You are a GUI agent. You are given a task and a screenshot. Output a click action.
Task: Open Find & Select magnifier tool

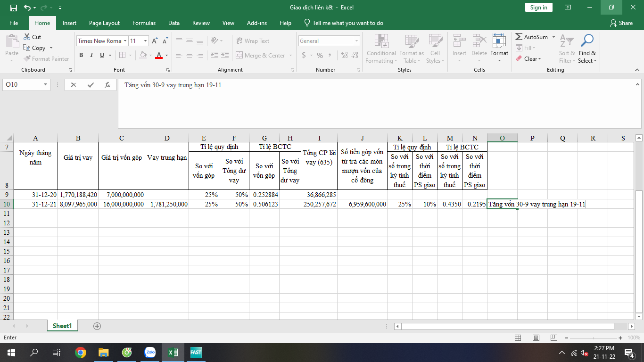(587, 48)
